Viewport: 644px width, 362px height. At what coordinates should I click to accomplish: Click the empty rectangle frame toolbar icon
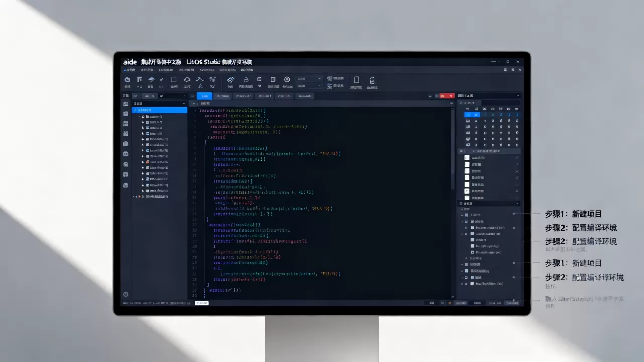pyautogui.click(x=174, y=80)
